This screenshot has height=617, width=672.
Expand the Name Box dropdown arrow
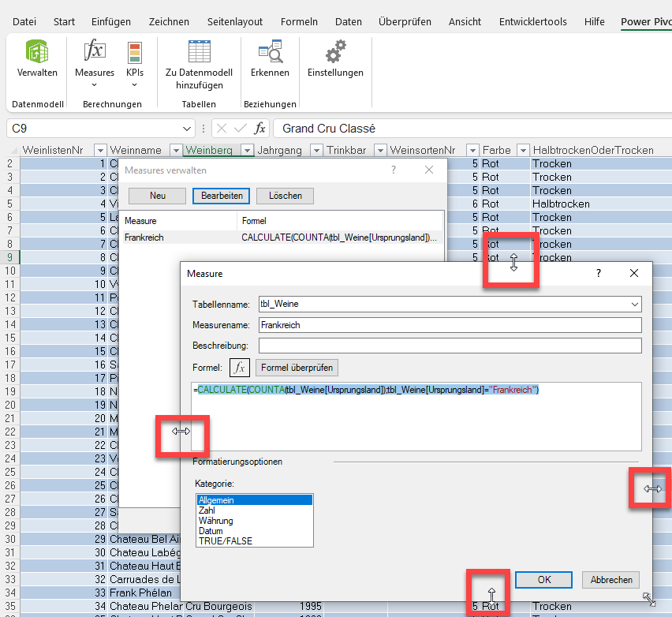(x=187, y=129)
